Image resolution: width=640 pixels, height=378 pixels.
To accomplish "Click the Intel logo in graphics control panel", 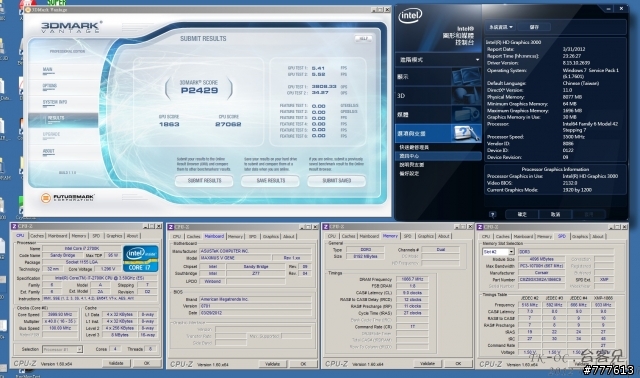I will coord(410,16).
